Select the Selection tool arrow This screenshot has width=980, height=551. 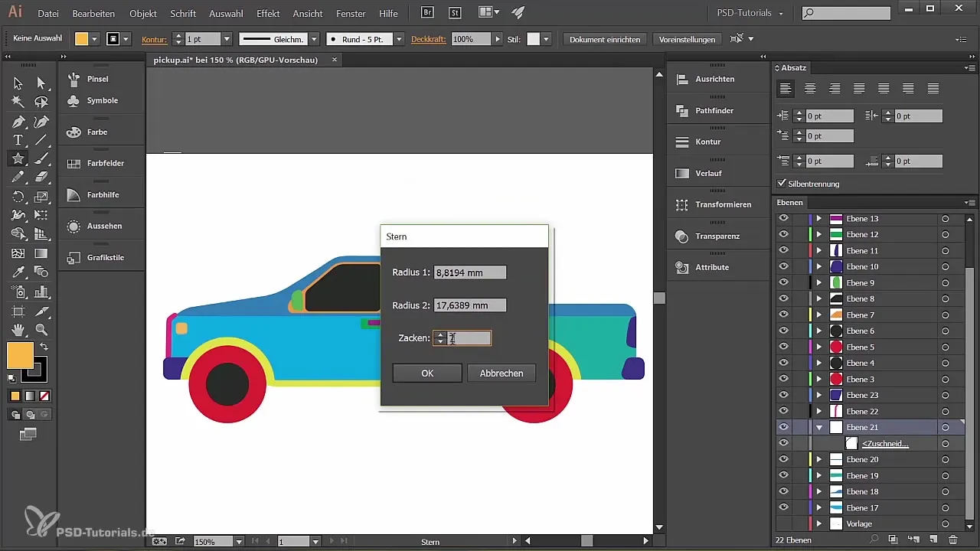18,83
